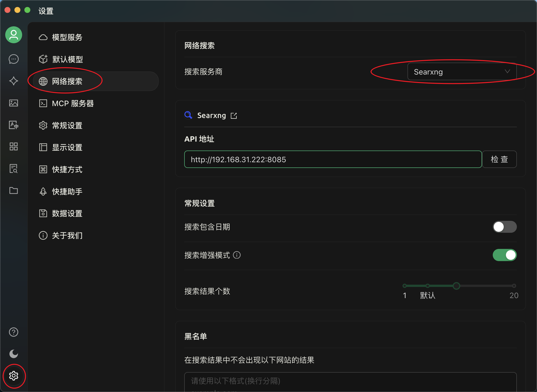Open the image painting icon in sidebar
Image resolution: width=537 pixels, height=392 pixels.
click(x=14, y=103)
